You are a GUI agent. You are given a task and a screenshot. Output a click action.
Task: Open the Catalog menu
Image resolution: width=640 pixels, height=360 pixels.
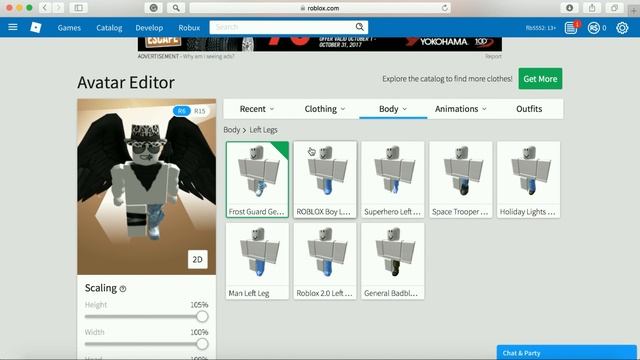click(109, 28)
